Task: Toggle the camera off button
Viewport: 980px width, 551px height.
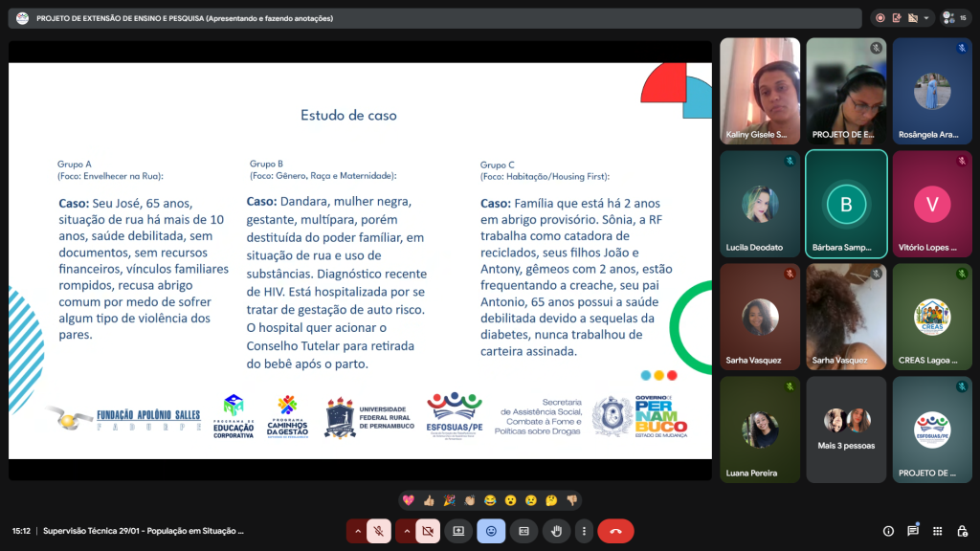Action: tap(428, 531)
